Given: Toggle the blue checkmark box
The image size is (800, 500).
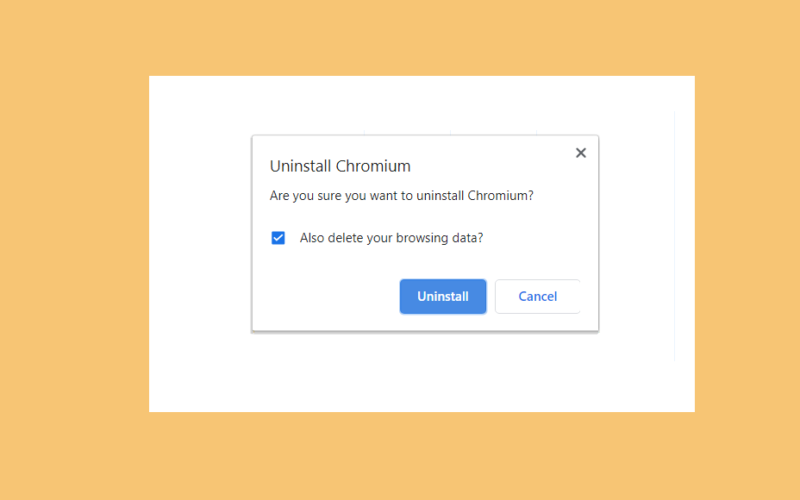Looking at the screenshot, I should (x=278, y=238).
